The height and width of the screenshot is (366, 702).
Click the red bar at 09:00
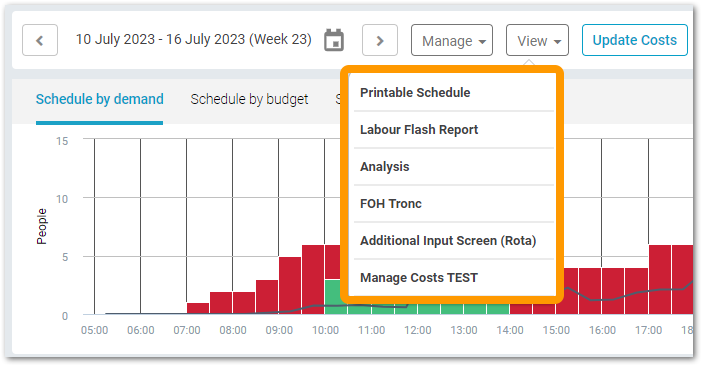pos(290,285)
